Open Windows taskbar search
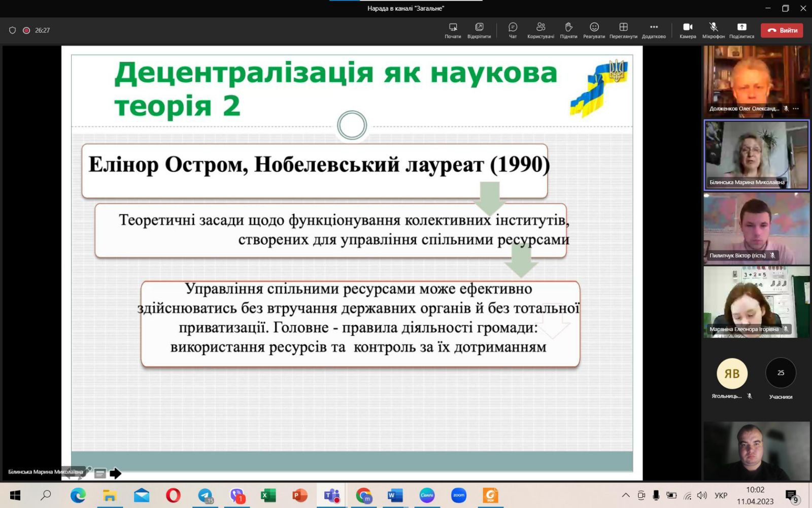 click(46, 495)
